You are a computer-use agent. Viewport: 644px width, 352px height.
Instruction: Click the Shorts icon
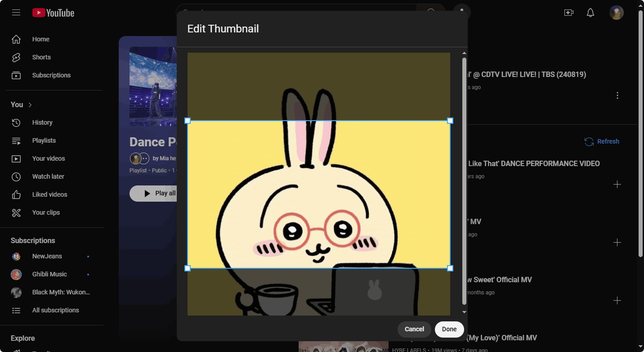coord(16,57)
